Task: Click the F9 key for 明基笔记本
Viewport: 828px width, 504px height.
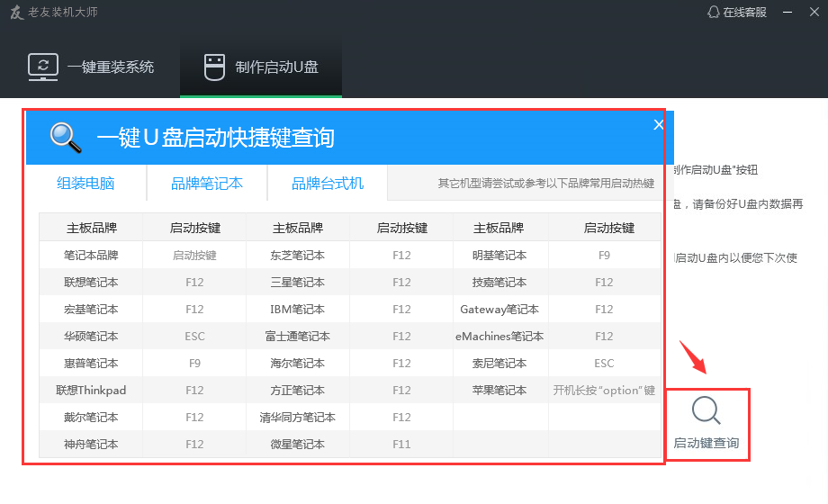Action: (x=604, y=256)
